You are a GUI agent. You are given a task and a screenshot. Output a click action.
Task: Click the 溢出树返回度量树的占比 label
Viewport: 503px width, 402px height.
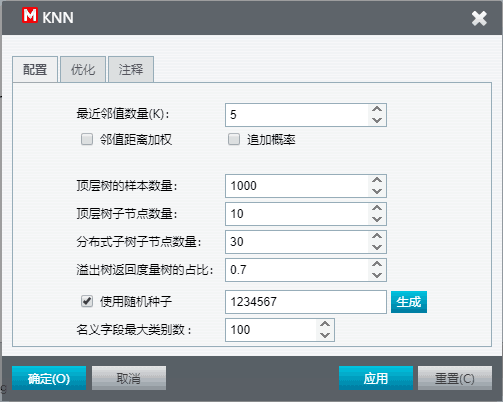[145, 270]
